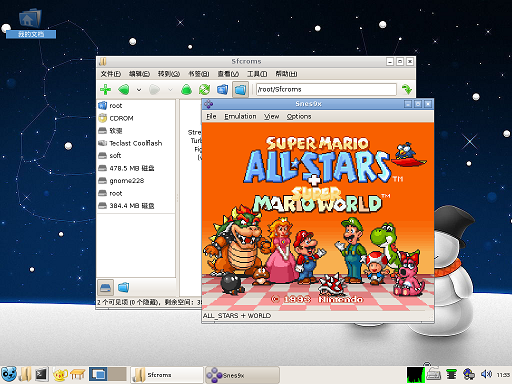Open the 文件(F) menu in Sfcroms

111,74
